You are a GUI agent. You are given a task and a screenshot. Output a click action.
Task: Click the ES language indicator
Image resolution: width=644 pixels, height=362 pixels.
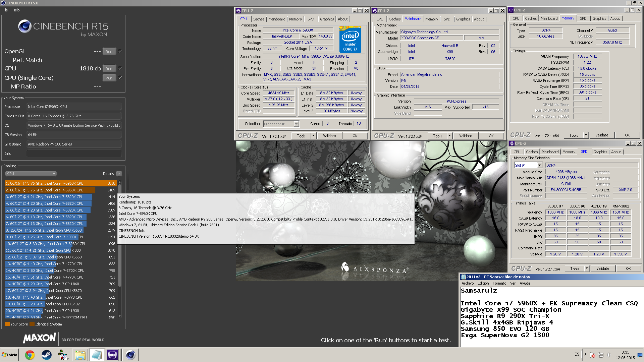[x=577, y=354]
